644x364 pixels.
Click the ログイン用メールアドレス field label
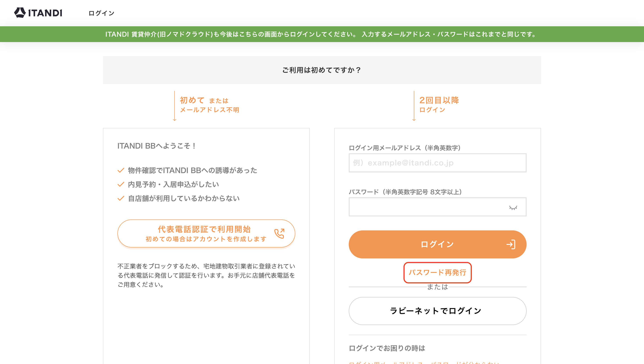(405, 148)
